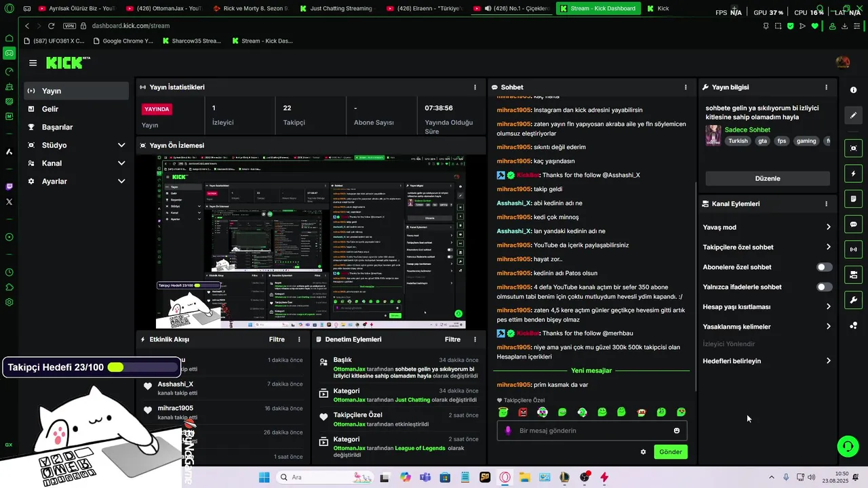868x488 pixels.
Task: Open the hamburger menu beside KICK logo
Action: coord(33,63)
